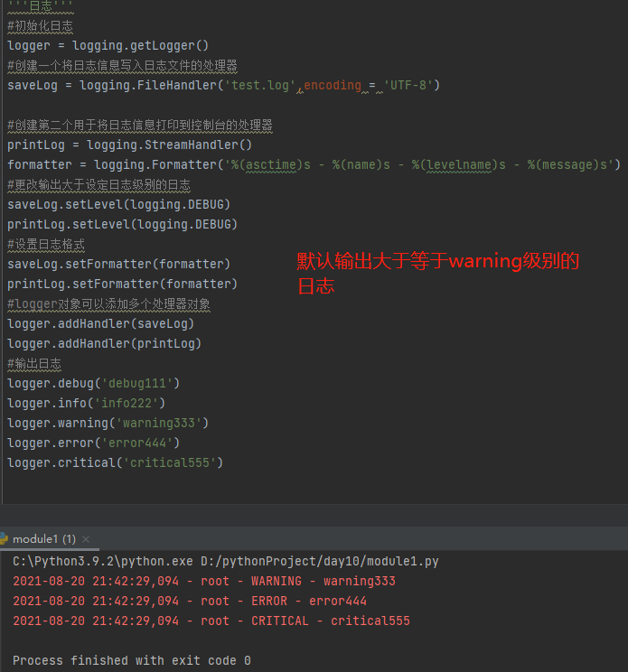The image size is (628, 672).
Task: Click the CRITICAL - critical555 console output line
Action: tap(211, 621)
